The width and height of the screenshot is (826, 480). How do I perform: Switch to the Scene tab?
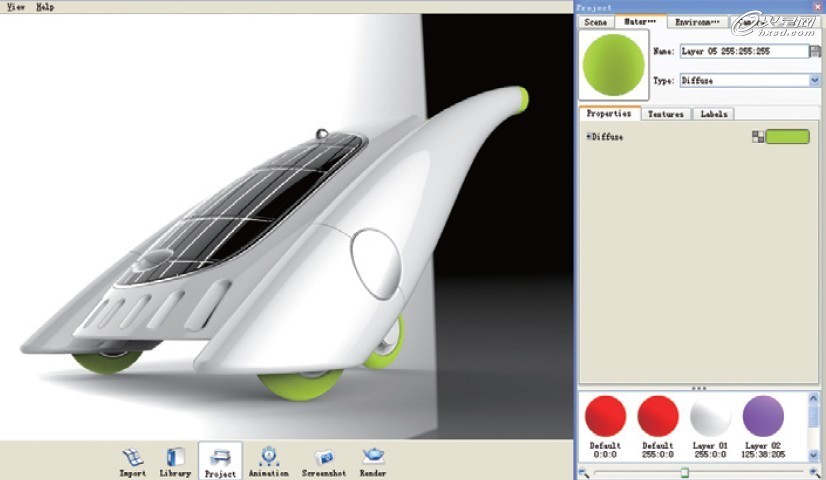tap(594, 21)
